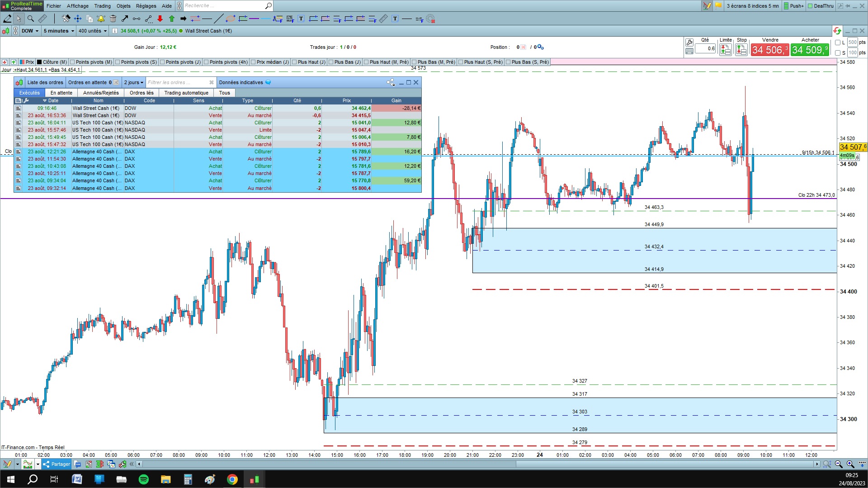Image resolution: width=868 pixels, height=488 pixels.
Task: Open Spotify from the taskbar
Action: (144, 479)
